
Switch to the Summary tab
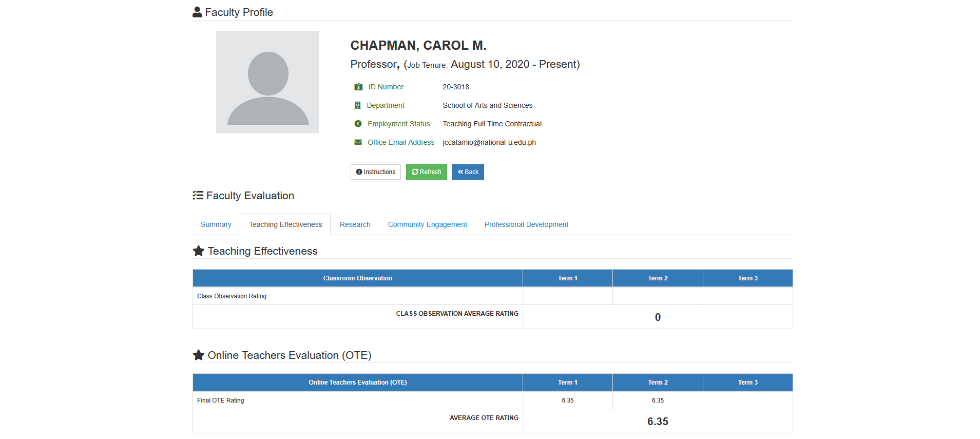[216, 224]
